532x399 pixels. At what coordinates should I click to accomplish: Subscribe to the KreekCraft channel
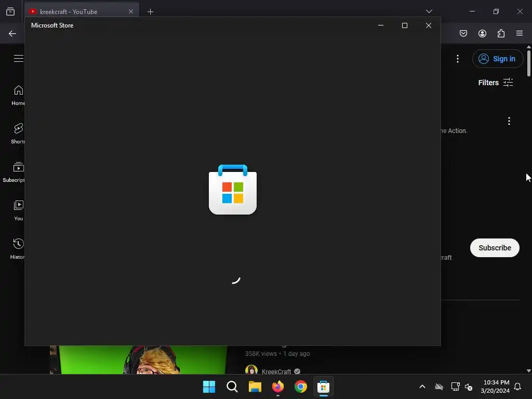pos(495,248)
